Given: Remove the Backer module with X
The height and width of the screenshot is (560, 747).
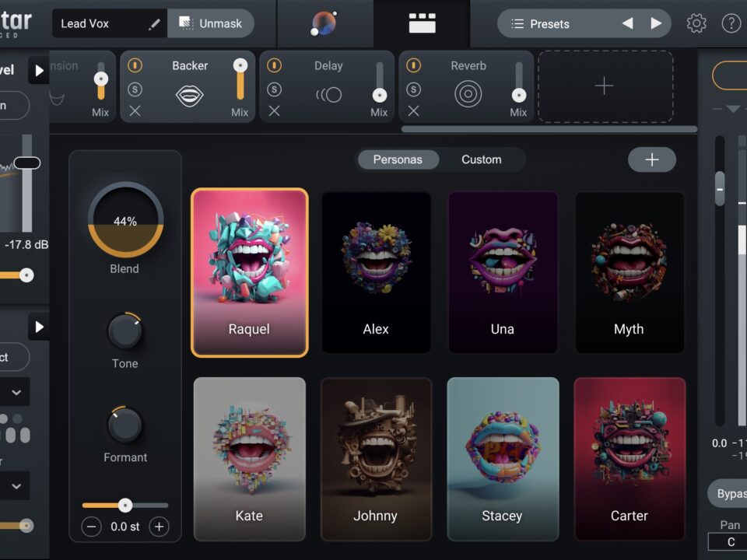Looking at the screenshot, I should pyautogui.click(x=135, y=111).
